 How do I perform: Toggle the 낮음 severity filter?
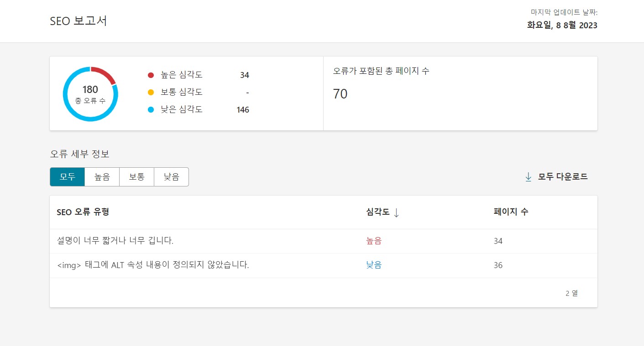click(x=171, y=177)
